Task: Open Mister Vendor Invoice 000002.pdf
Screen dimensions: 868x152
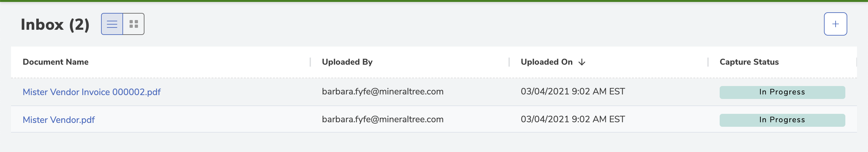Action: 92,92
